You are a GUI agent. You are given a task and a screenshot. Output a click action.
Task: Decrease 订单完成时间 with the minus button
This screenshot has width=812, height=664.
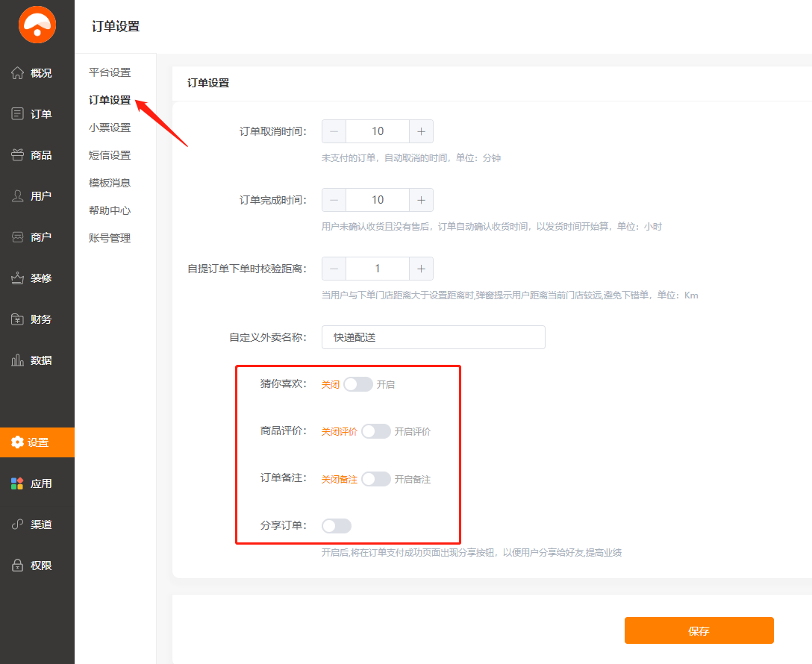[334, 200]
